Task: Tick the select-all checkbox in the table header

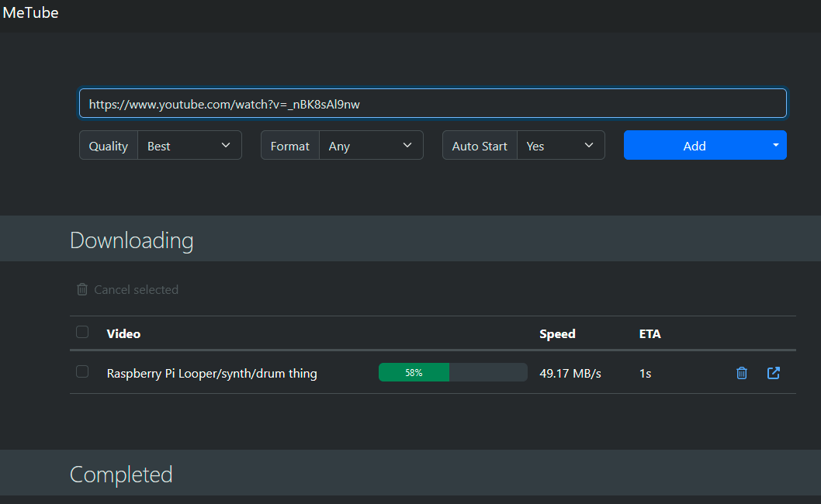Action: (82, 333)
